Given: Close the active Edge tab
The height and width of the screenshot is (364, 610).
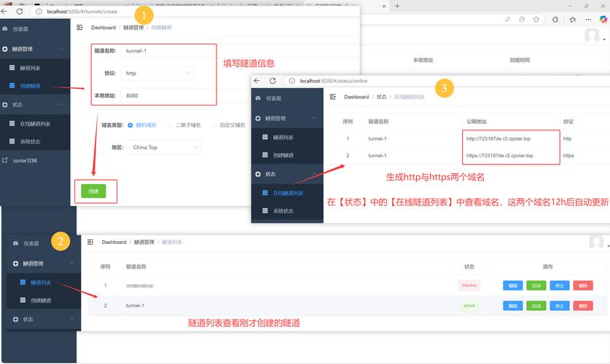Looking at the screenshot, I should (x=384, y=7).
